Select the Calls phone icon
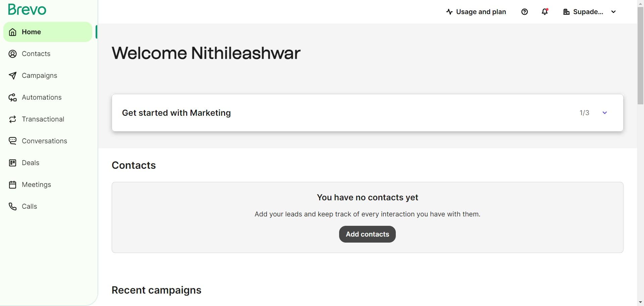This screenshot has height=306, width=644. point(12,206)
